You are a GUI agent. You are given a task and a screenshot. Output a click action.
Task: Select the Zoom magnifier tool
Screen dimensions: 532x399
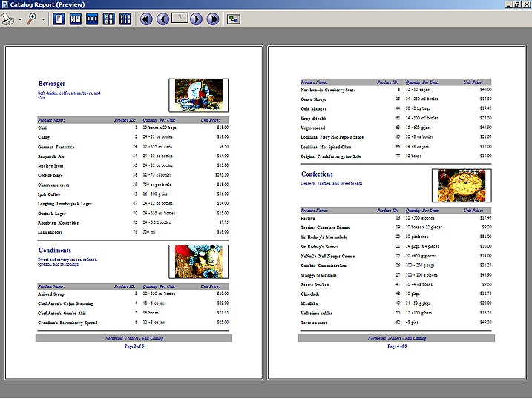point(32,19)
